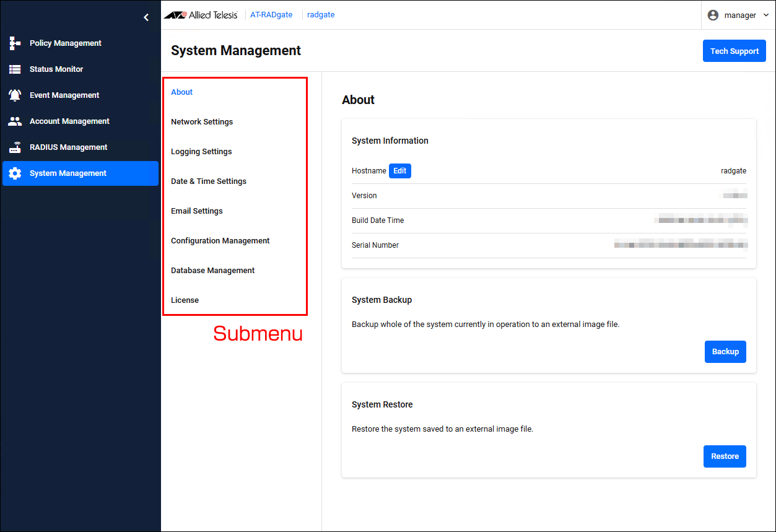The height and width of the screenshot is (532, 776).
Task: Click the radgate link in header
Action: pyautogui.click(x=321, y=15)
